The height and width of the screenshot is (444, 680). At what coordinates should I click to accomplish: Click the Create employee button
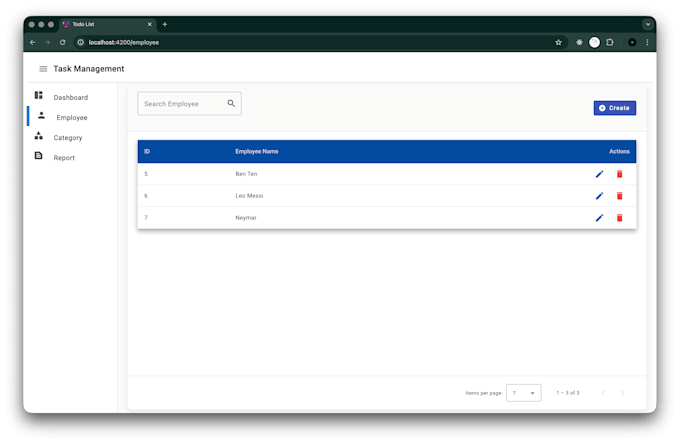click(615, 108)
